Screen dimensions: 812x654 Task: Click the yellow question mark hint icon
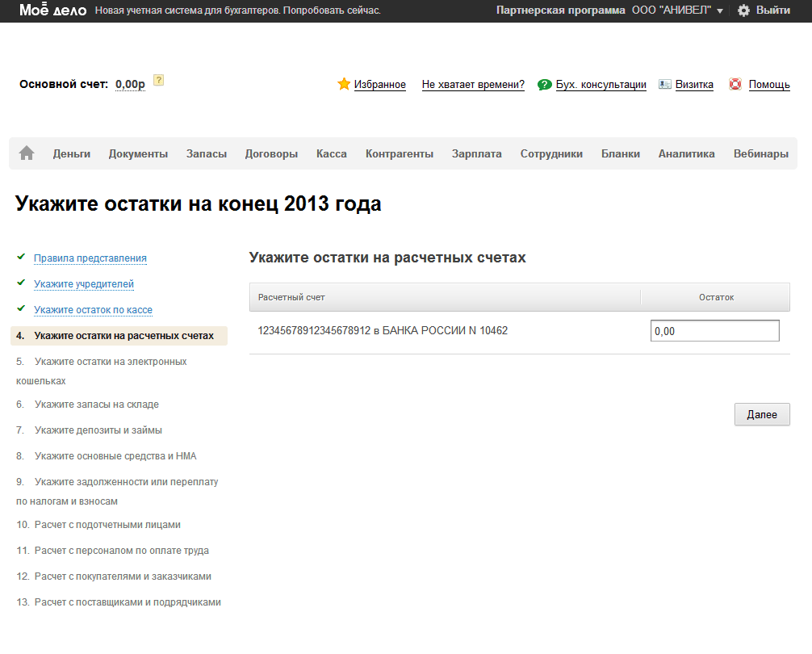coord(159,80)
